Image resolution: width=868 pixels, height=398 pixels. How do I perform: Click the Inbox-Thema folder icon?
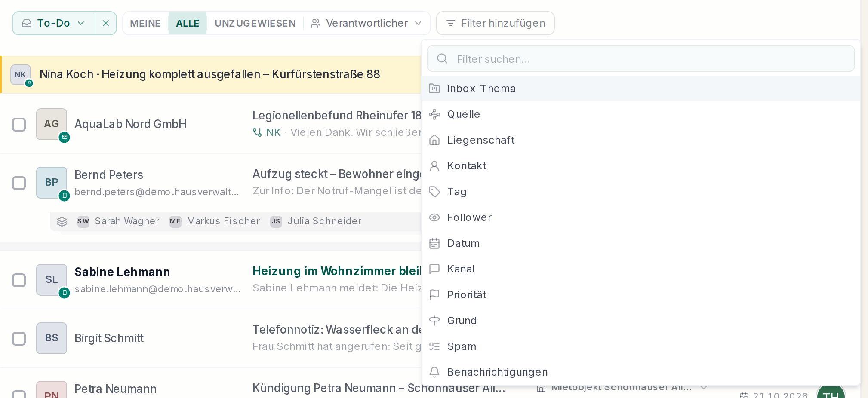[434, 89]
